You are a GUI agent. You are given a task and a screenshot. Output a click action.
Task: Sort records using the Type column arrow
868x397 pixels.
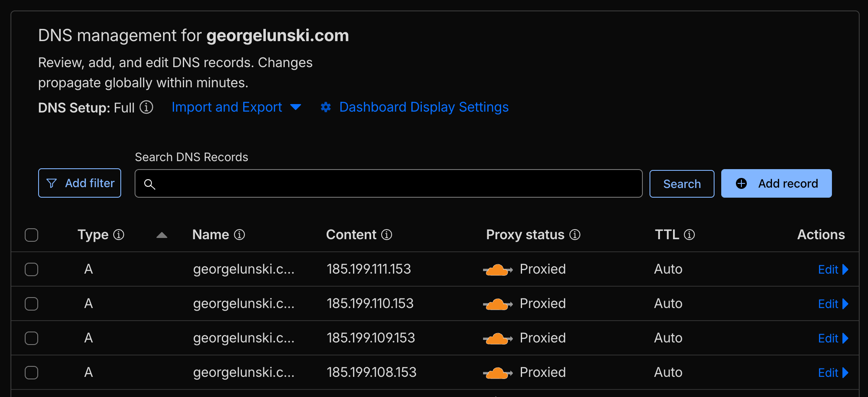coord(162,235)
